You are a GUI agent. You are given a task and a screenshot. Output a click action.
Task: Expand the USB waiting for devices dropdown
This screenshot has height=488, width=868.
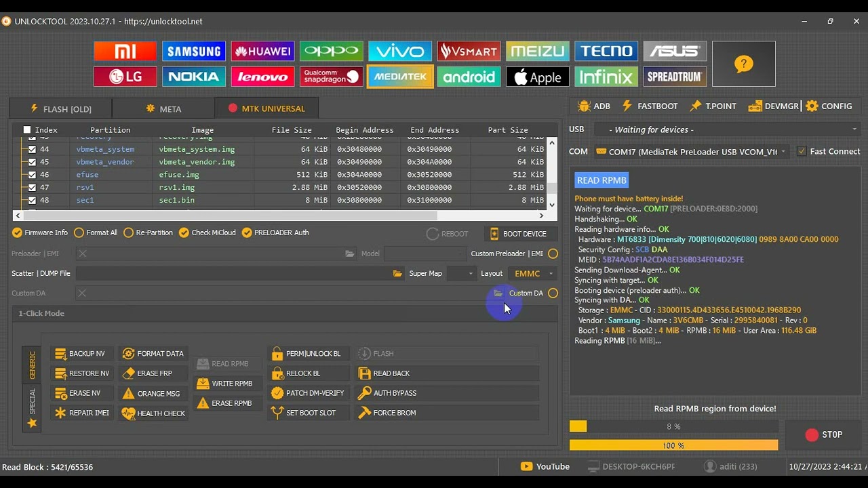tap(727, 129)
